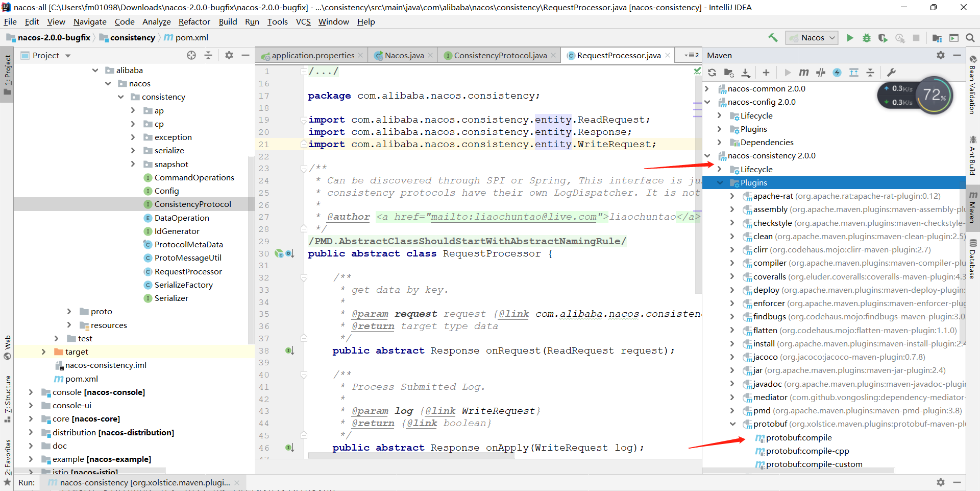
Task: Open Project Structure icon in main toolbar
Action: click(937, 38)
